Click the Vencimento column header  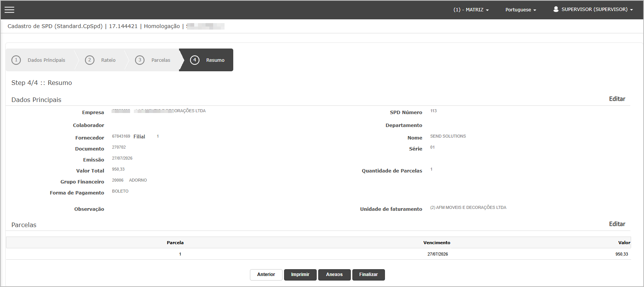[x=437, y=243]
